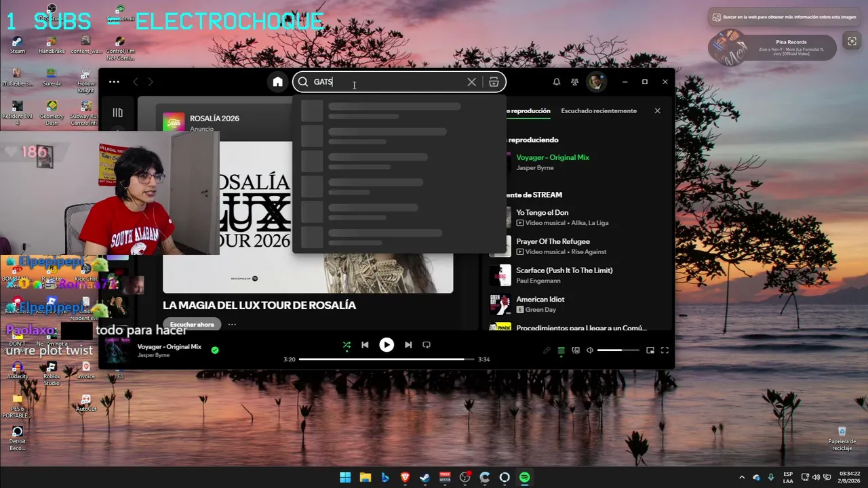
Task: Show hidden system tray icons
Action: (x=742, y=477)
